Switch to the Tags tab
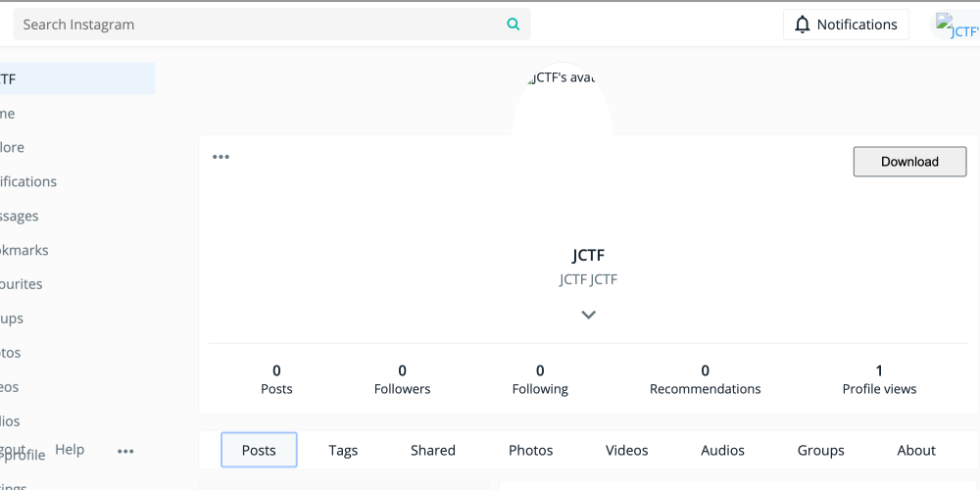The height and width of the screenshot is (490, 980). tap(343, 451)
